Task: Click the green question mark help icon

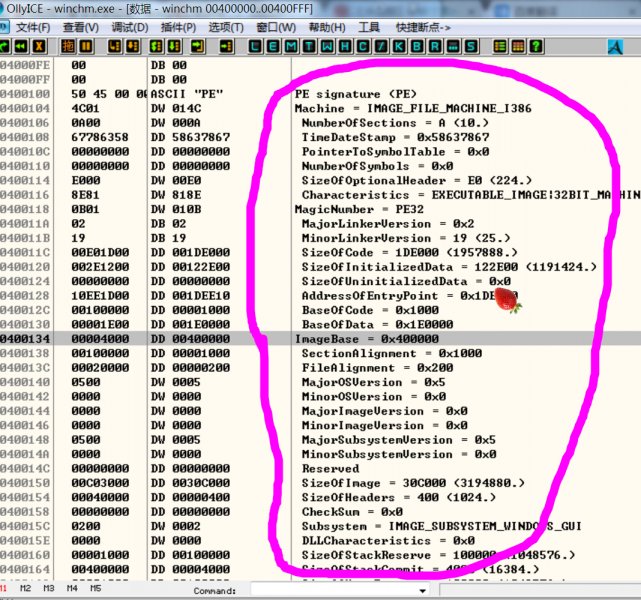Action: (x=536, y=46)
